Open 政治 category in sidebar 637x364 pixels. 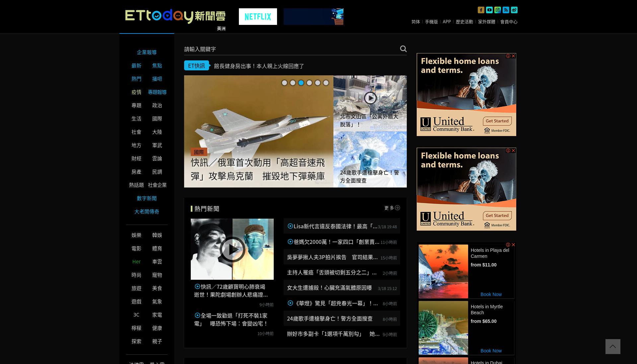157,106
